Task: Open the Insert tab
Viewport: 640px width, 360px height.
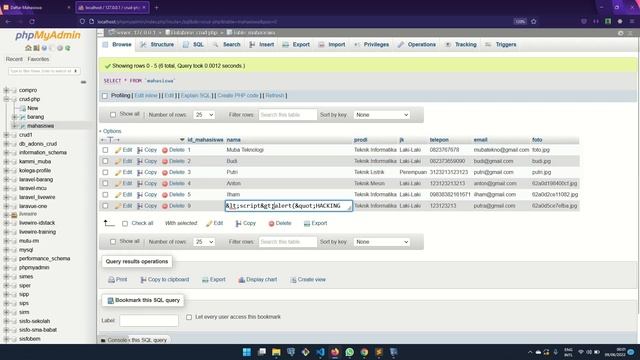Action: (x=262, y=44)
